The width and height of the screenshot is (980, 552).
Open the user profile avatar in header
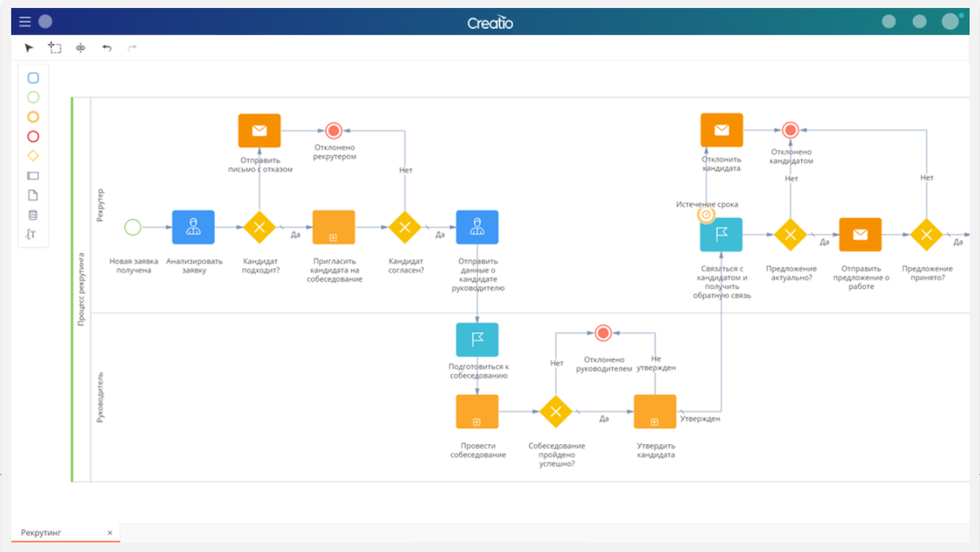tap(950, 21)
